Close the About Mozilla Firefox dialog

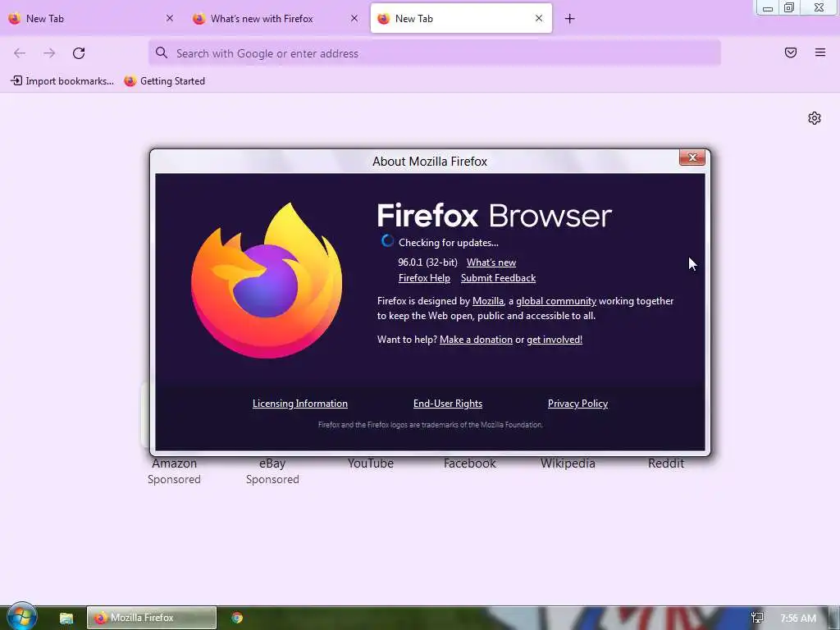(692, 157)
